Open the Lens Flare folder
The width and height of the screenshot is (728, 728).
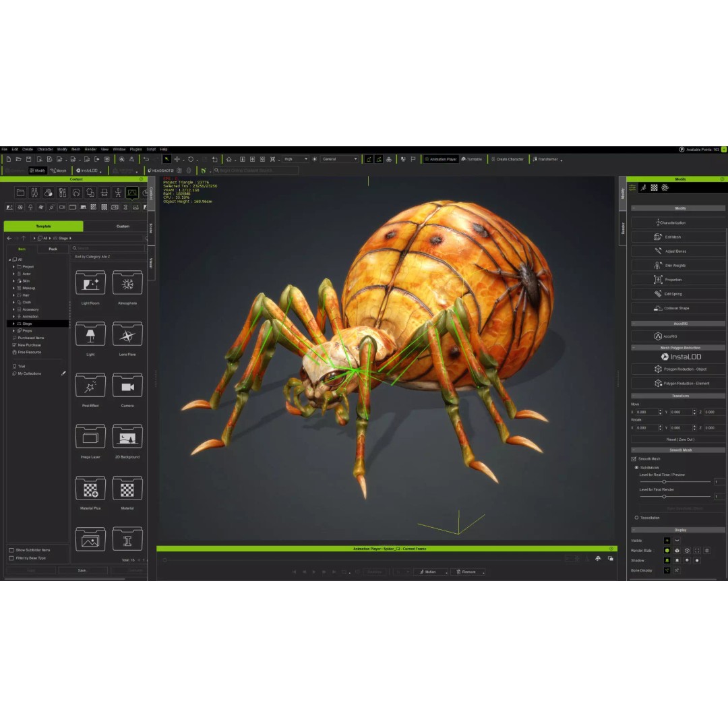click(127, 334)
